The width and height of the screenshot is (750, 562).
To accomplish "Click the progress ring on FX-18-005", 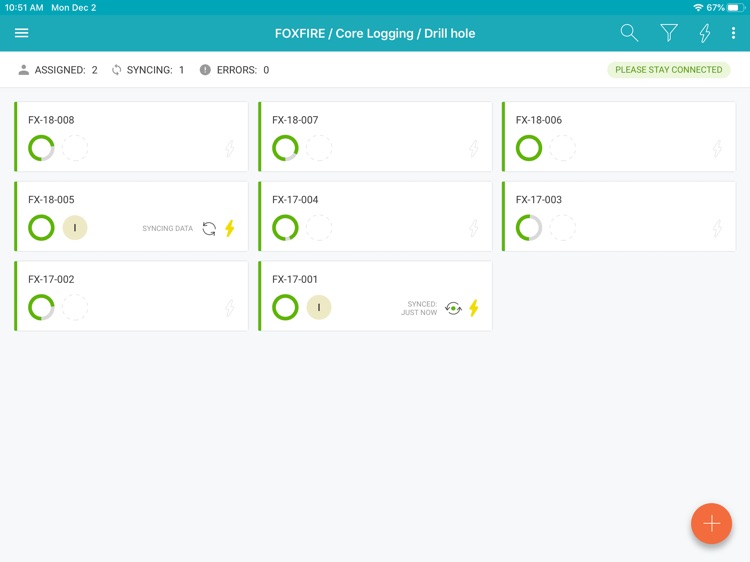I will [41, 227].
